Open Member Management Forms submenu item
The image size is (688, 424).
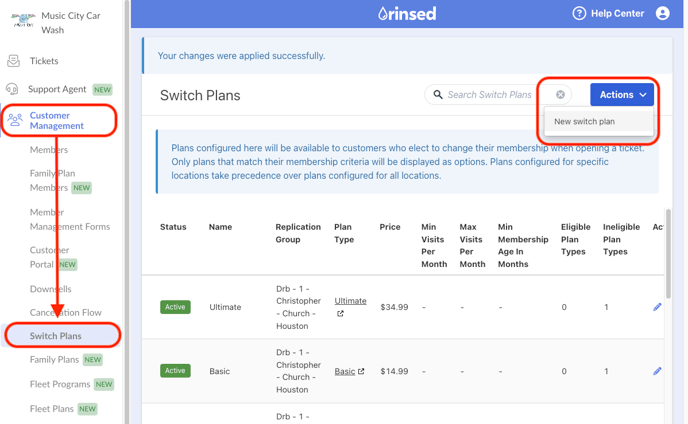(70, 219)
